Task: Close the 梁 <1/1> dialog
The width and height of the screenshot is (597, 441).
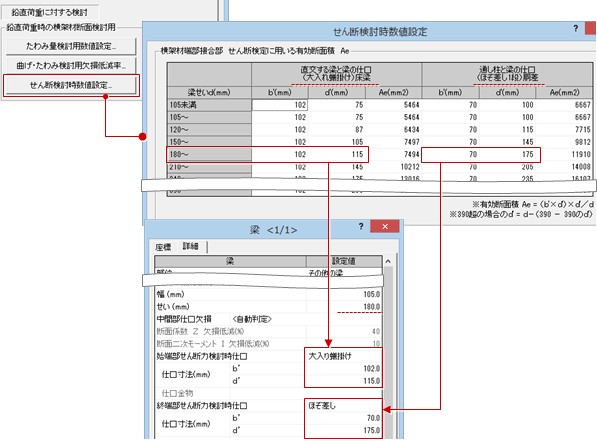Action: (x=385, y=226)
